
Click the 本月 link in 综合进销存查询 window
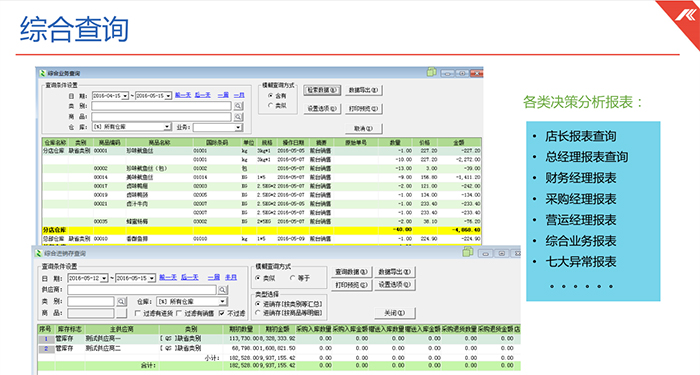point(231,277)
